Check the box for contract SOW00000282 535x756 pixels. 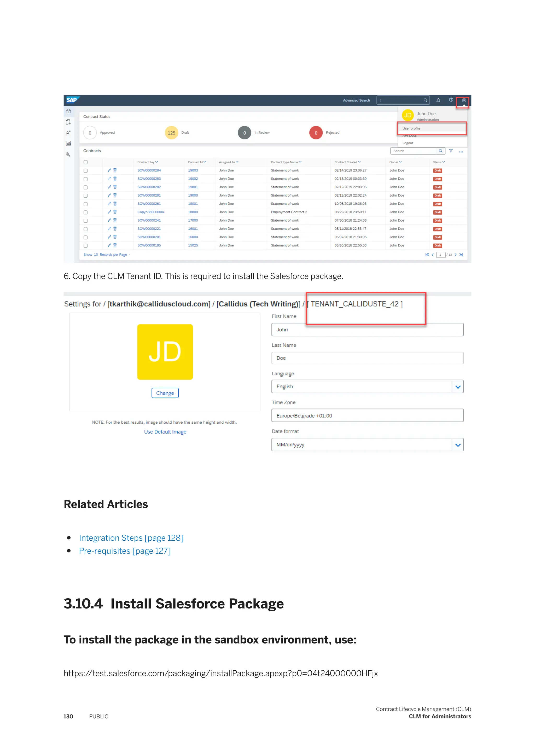[x=86, y=187]
